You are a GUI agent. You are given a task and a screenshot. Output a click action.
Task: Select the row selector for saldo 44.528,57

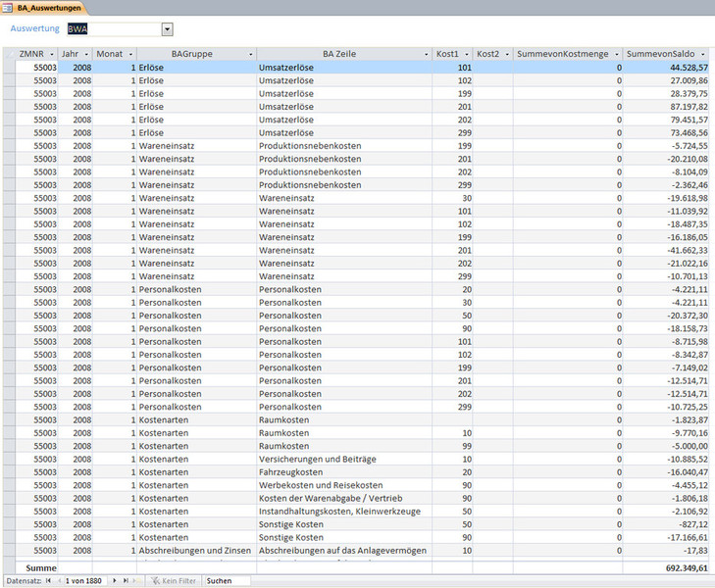[x=9, y=68]
